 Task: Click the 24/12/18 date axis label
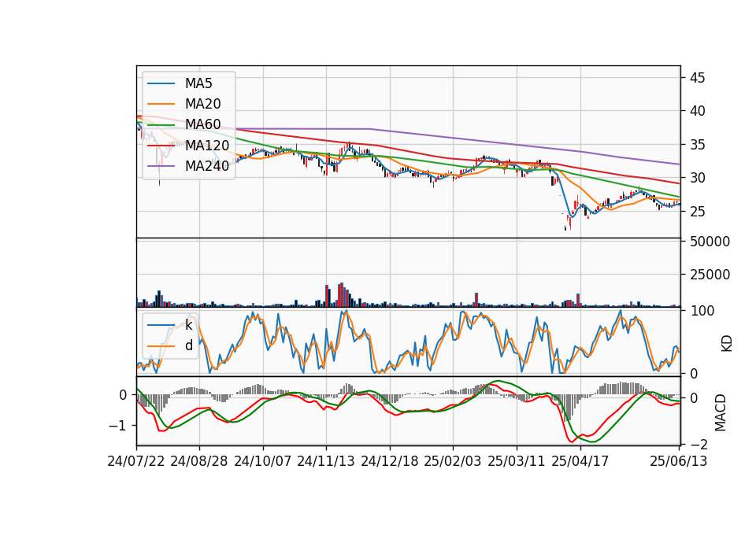390,461
